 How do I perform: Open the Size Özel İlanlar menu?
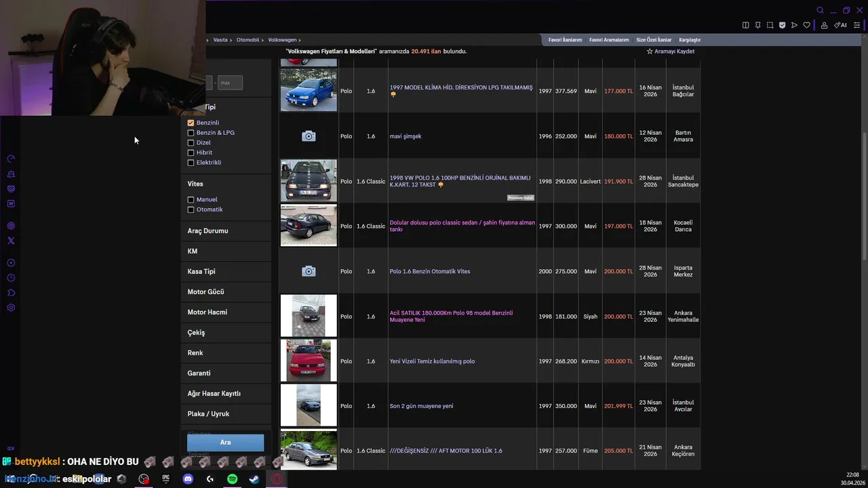(x=654, y=40)
